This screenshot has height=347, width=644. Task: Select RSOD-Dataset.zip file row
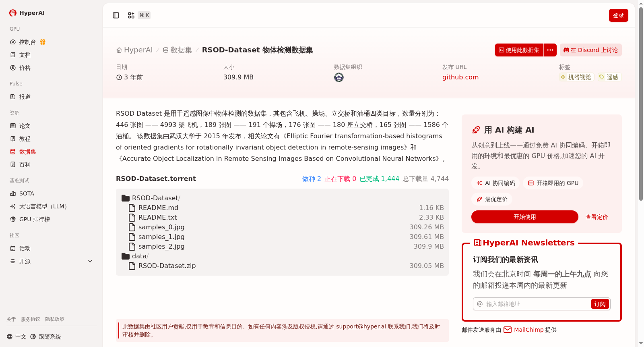point(286,266)
